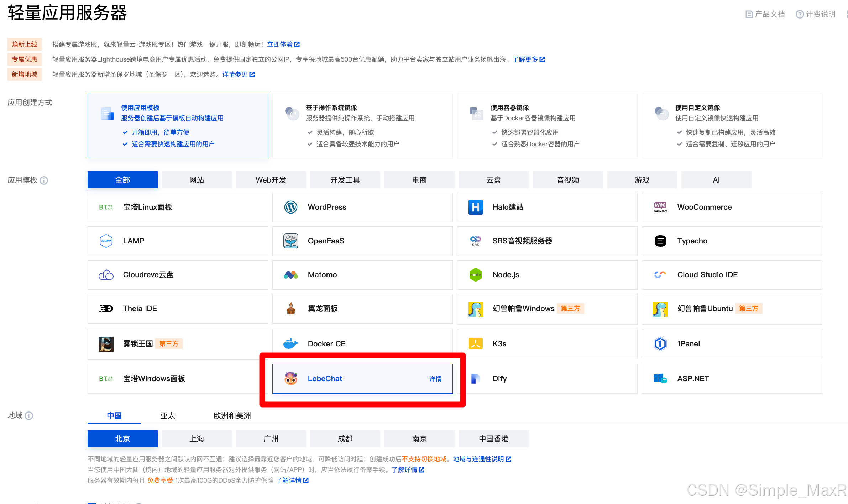Select the 上海 region button
This screenshot has height=504, width=848.
(197, 439)
